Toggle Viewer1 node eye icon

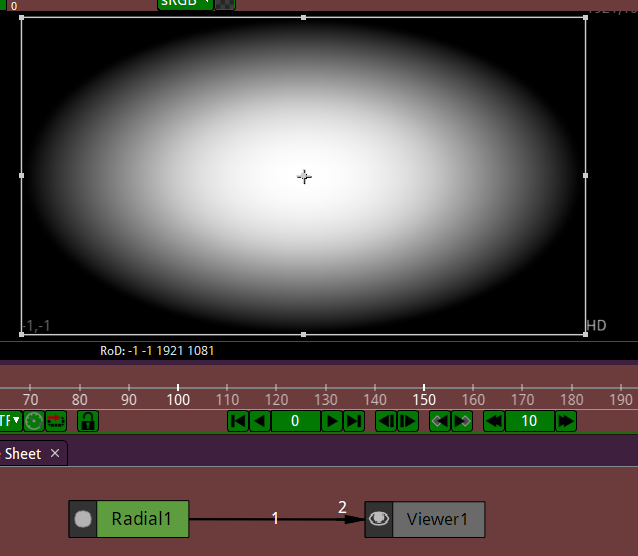pos(379,519)
